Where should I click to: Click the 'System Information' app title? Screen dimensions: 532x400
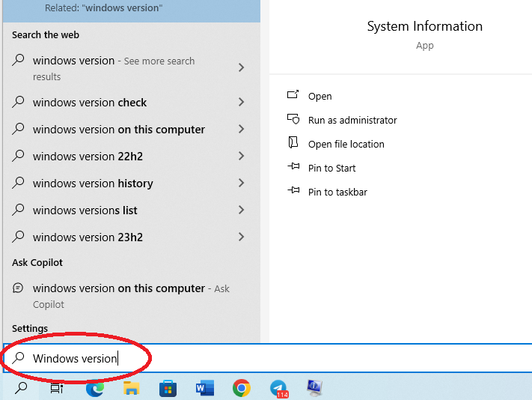425,26
